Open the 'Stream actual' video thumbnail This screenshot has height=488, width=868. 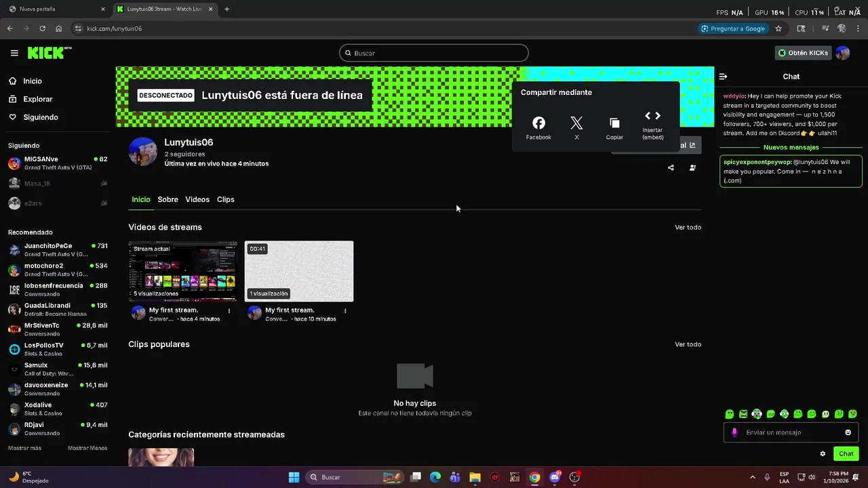tap(183, 271)
